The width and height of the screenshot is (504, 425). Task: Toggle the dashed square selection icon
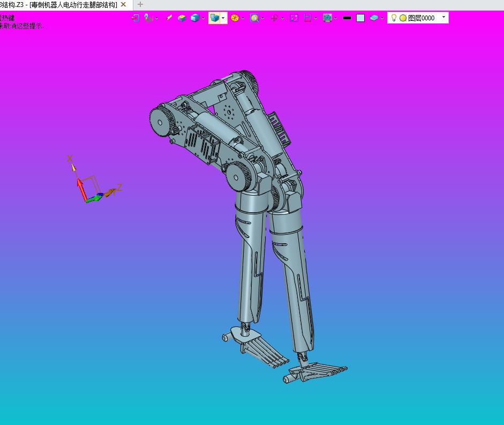pos(294,18)
